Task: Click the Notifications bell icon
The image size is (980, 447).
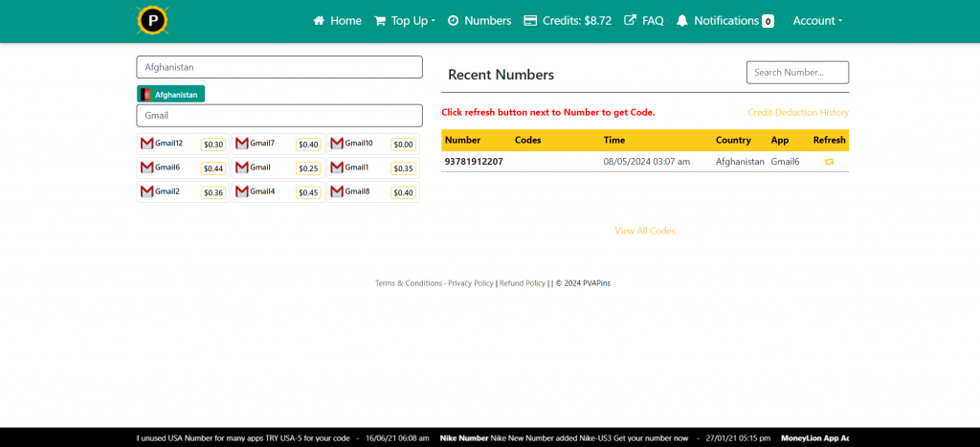Action: pos(681,21)
